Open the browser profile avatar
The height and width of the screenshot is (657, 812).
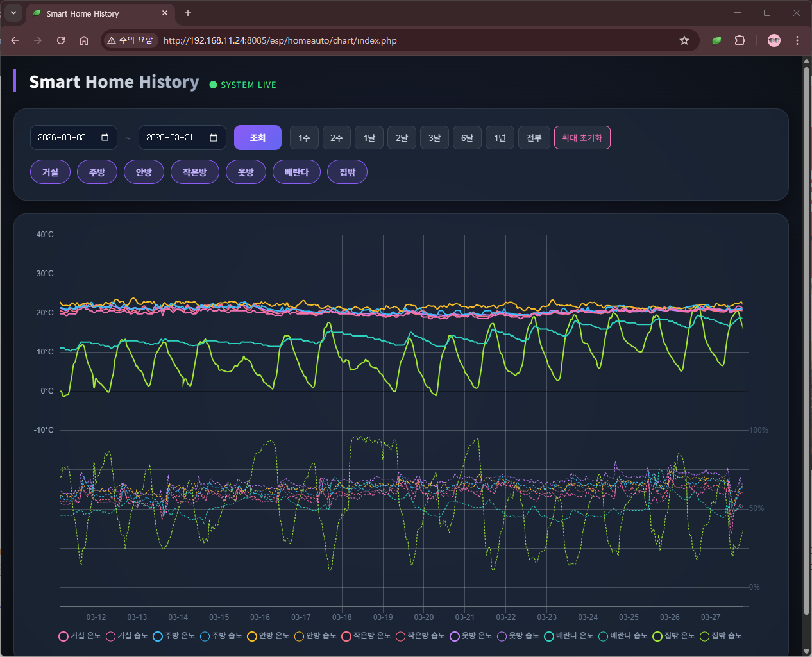pos(774,40)
